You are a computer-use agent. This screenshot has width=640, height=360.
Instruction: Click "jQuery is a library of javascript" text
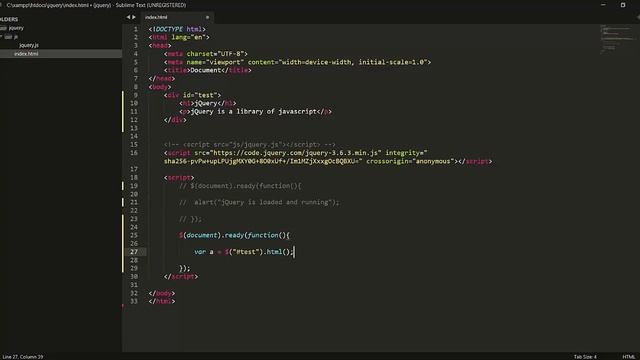pos(254,111)
